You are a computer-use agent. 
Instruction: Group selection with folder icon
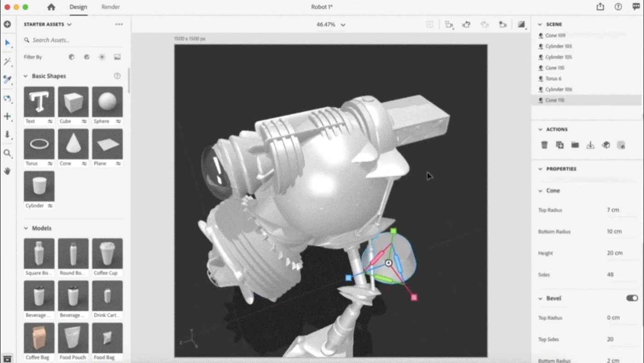point(575,145)
